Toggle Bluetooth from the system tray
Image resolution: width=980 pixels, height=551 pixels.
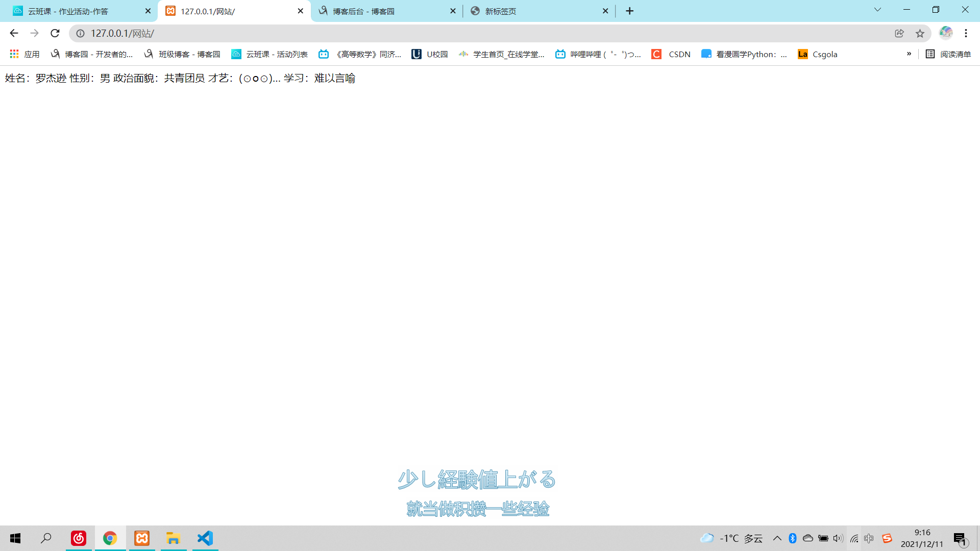(x=793, y=538)
